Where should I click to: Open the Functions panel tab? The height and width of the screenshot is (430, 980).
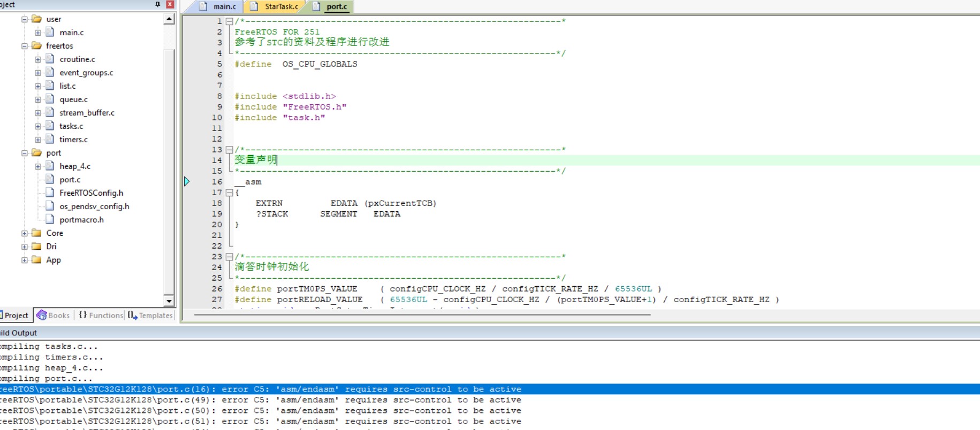click(x=101, y=315)
